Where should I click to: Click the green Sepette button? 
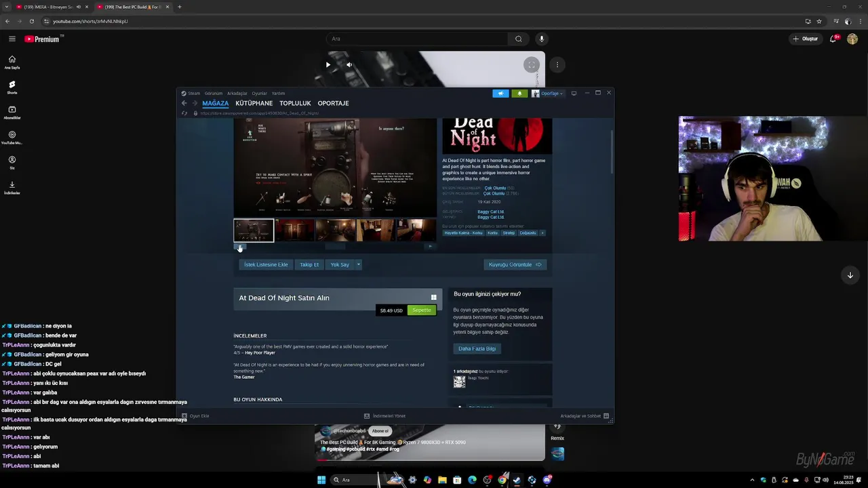click(x=422, y=310)
